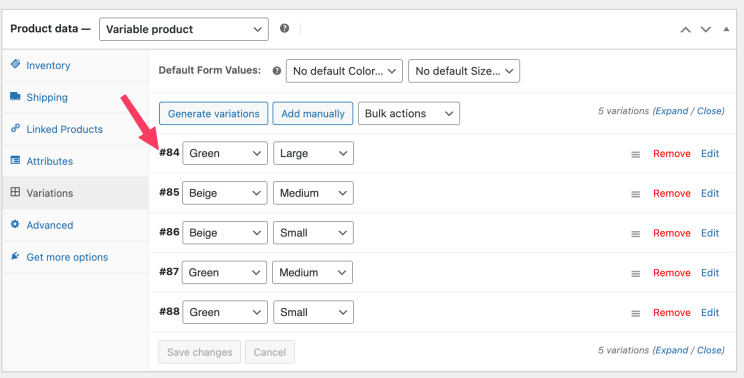Open Small size dropdown for variation #86

(x=313, y=233)
